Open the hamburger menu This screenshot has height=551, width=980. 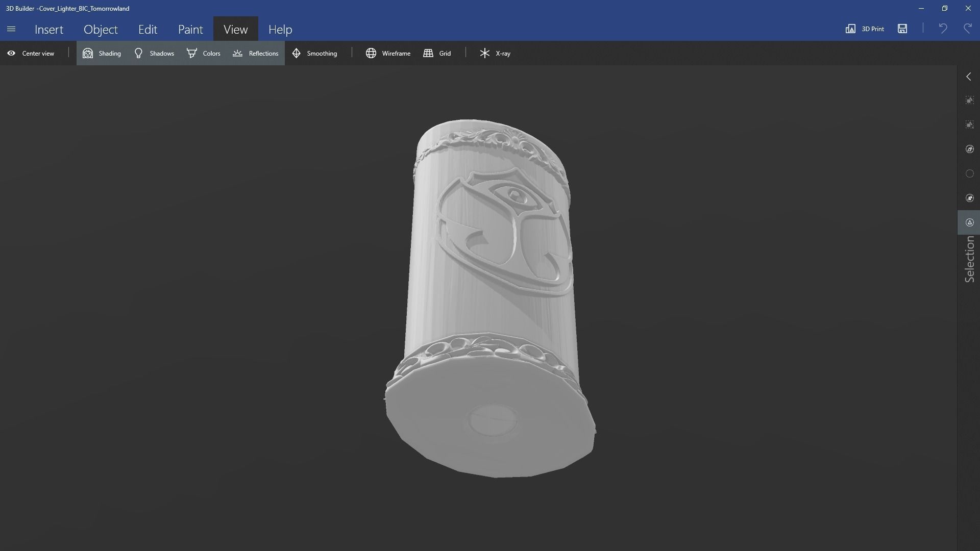click(x=11, y=29)
